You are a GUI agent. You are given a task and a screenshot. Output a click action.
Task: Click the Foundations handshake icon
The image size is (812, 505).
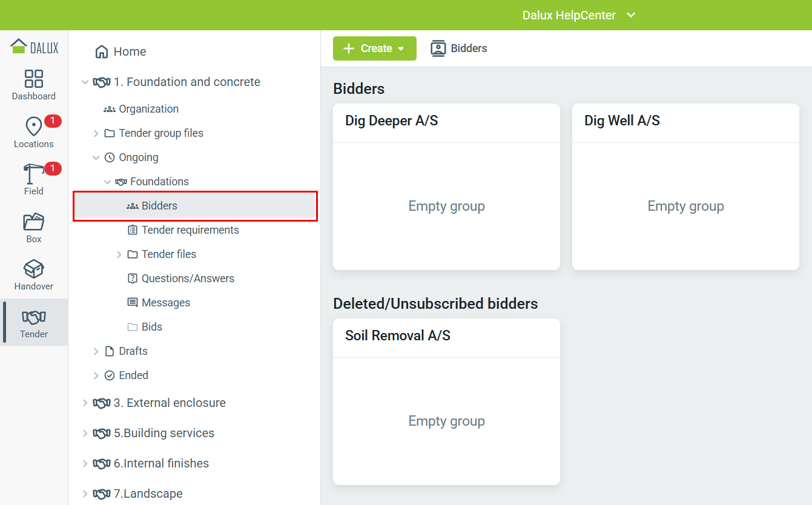tap(121, 182)
